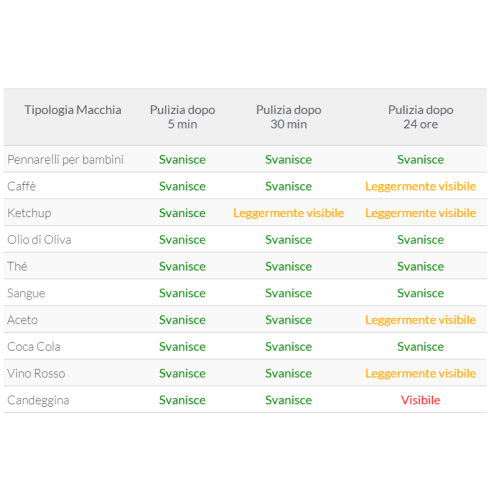
Task: Click the Vino Rosso row label
Action: click(36, 373)
